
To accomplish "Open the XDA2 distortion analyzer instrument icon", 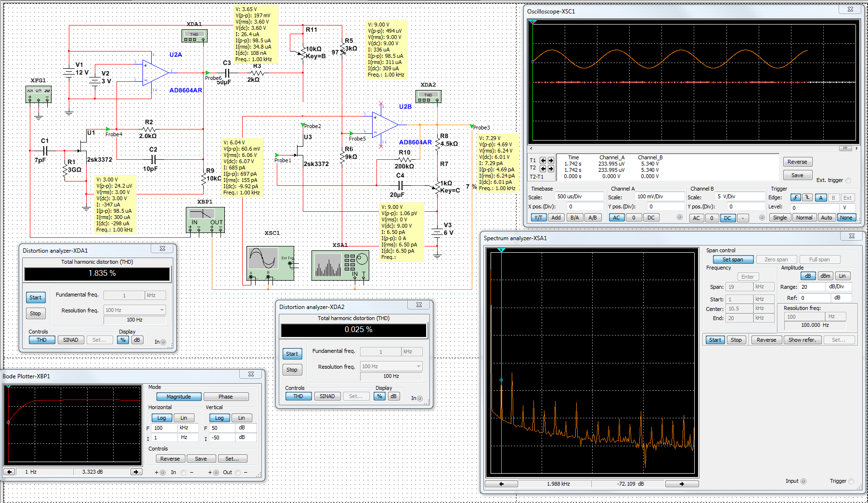I will (x=428, y=97).
